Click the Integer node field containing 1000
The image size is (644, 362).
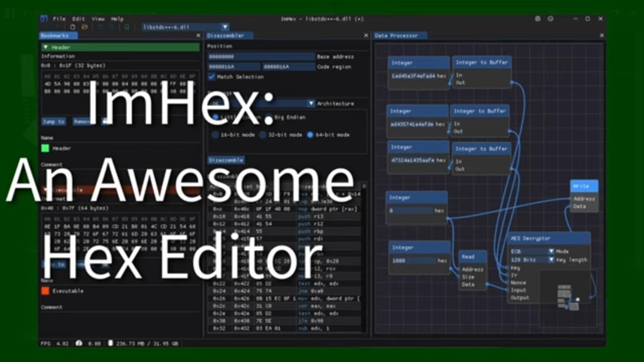[413, 260]
